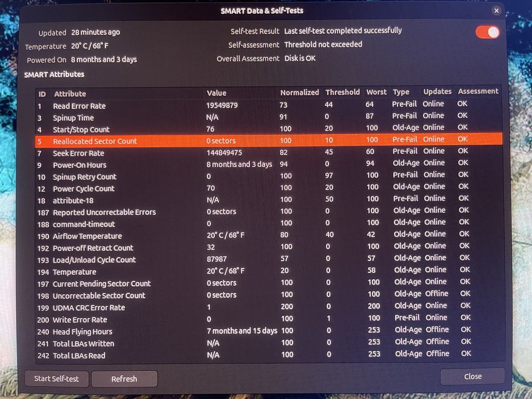The height and width of the screenshot is (399, 532).
Task: Click the Normalized column header
Action: [x=299, y=92]
